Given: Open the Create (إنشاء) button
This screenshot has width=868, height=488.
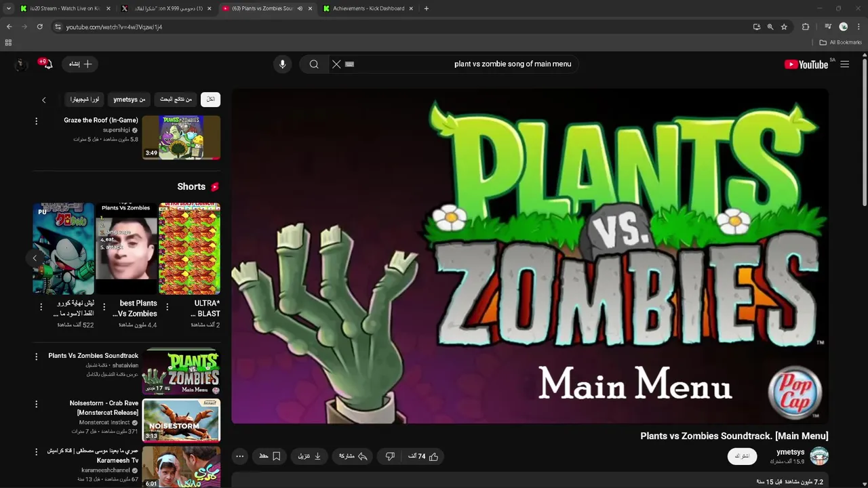Looking at the screenshot, I should click(80, 64).
